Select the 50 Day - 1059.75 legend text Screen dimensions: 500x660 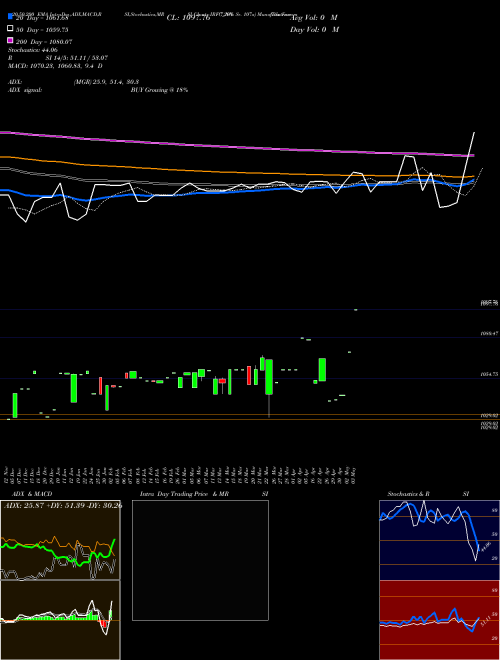pyautogui.click(x=42, y=30)
